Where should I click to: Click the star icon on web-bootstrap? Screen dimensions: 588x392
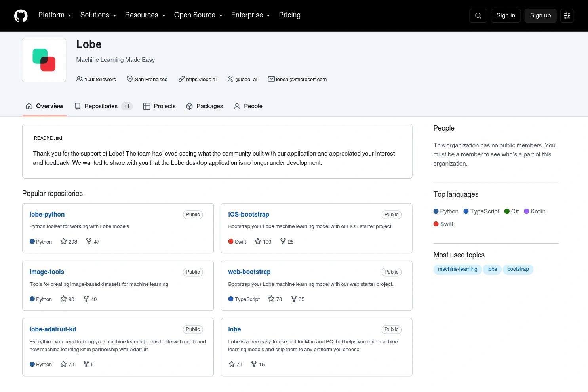tap(271, 299)
